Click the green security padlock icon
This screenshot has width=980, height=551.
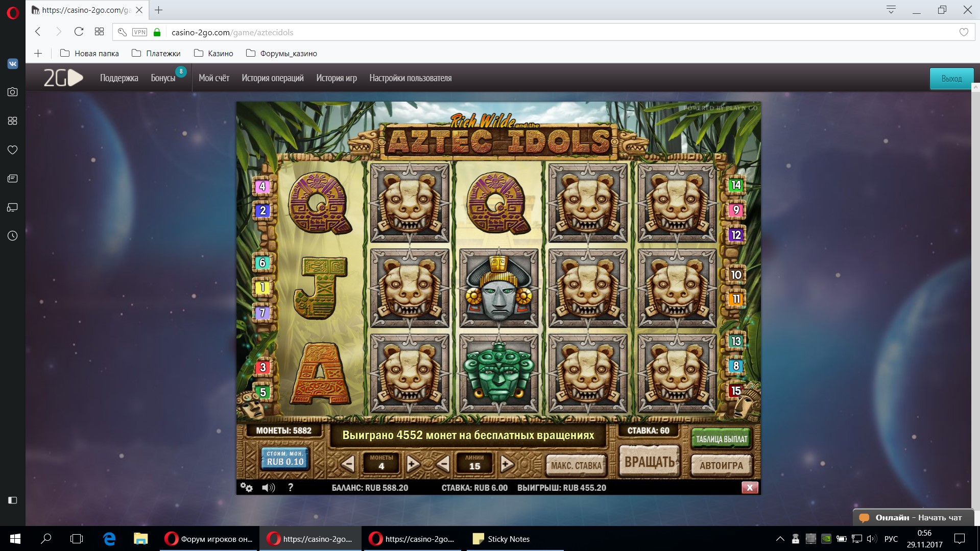pyautogui.click(x=157, y=32)
